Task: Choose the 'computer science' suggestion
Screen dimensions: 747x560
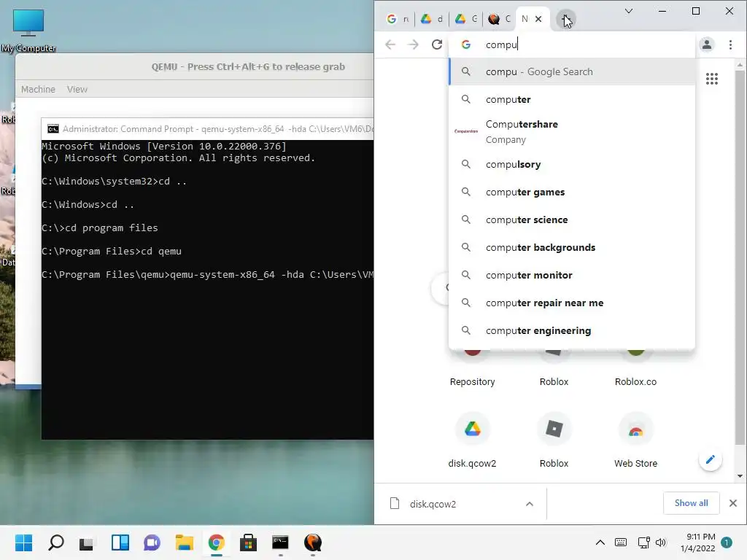Action: 572,219
